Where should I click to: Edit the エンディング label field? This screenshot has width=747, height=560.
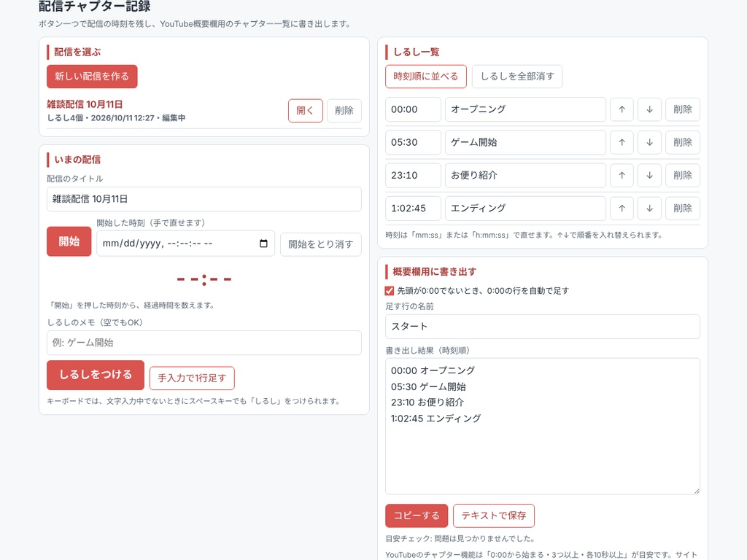click(525, 208)
